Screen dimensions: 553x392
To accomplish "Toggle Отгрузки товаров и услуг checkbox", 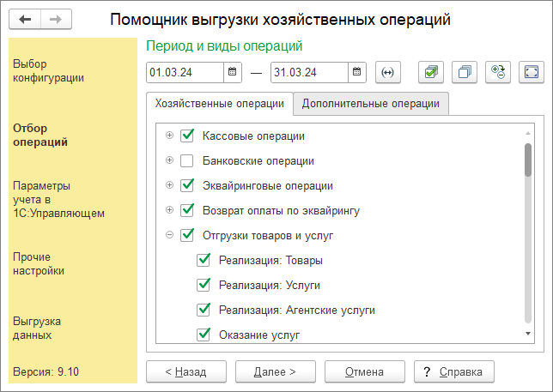I will click(187, 235).
